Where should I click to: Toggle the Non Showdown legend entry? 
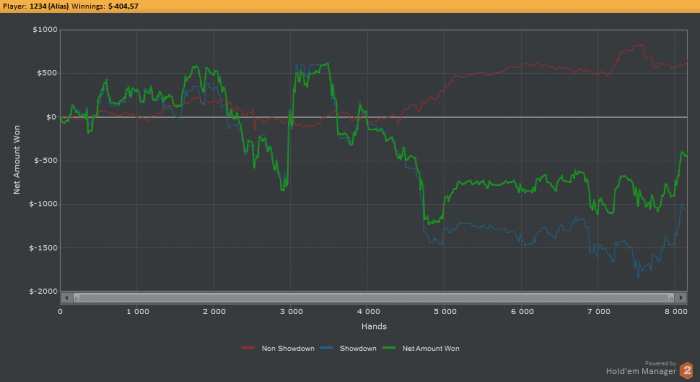pyautogui.click(x=278, y=349)
